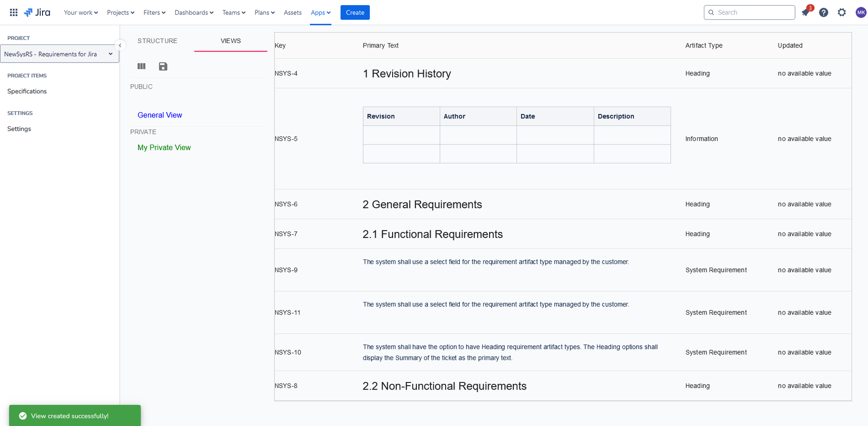Click the Updated column header
The image size is (868, 426).
coord(790,45)
